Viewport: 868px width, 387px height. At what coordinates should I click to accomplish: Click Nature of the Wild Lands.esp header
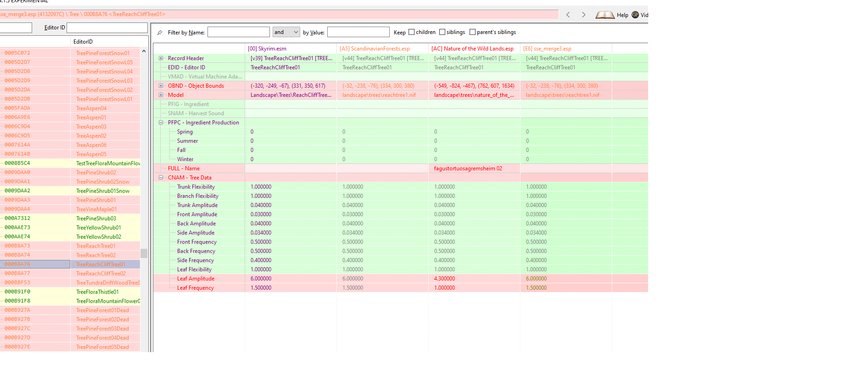click(x=474, y=49)
